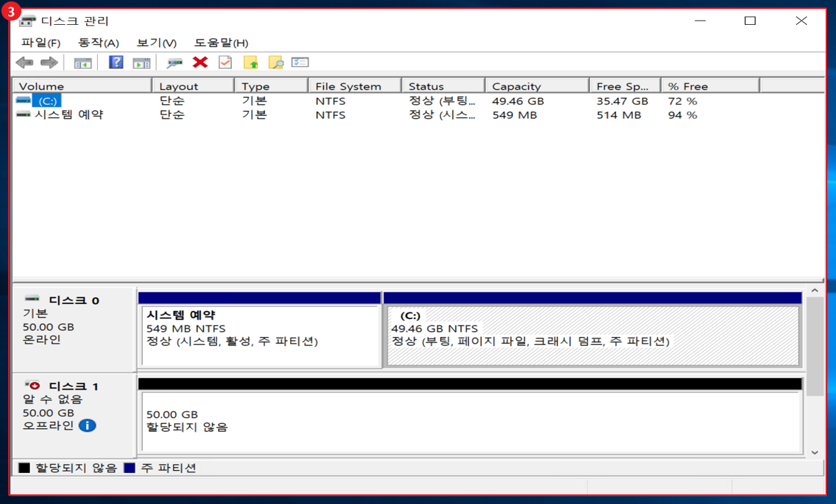Open the 도움말(H) menu
This screenshot has width=836, height=504.
point(221,43)
